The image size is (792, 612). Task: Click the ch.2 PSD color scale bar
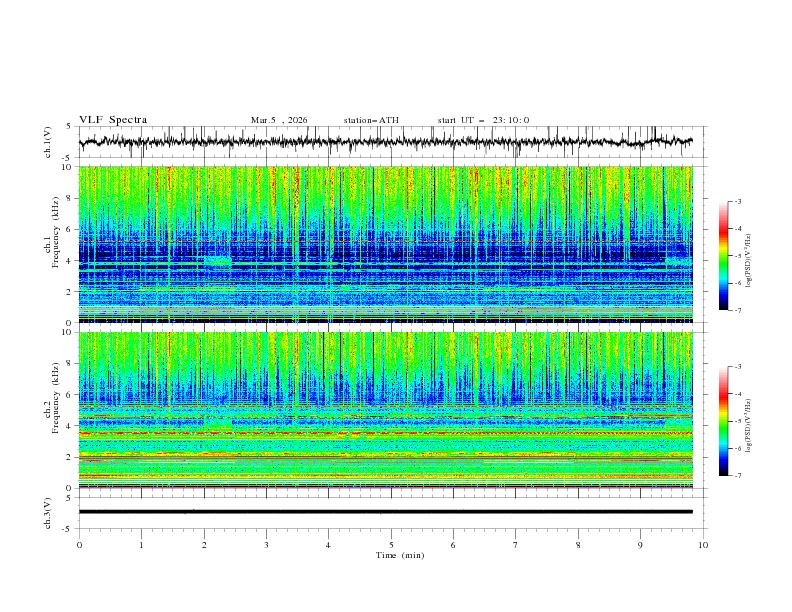coord(723,421)
